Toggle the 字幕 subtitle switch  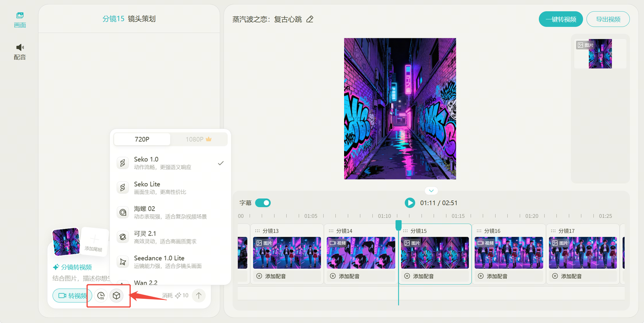(263, 203)
